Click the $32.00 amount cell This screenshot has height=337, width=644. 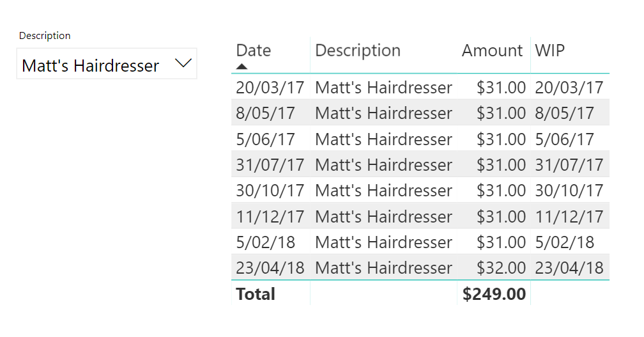tap(501, 267)
